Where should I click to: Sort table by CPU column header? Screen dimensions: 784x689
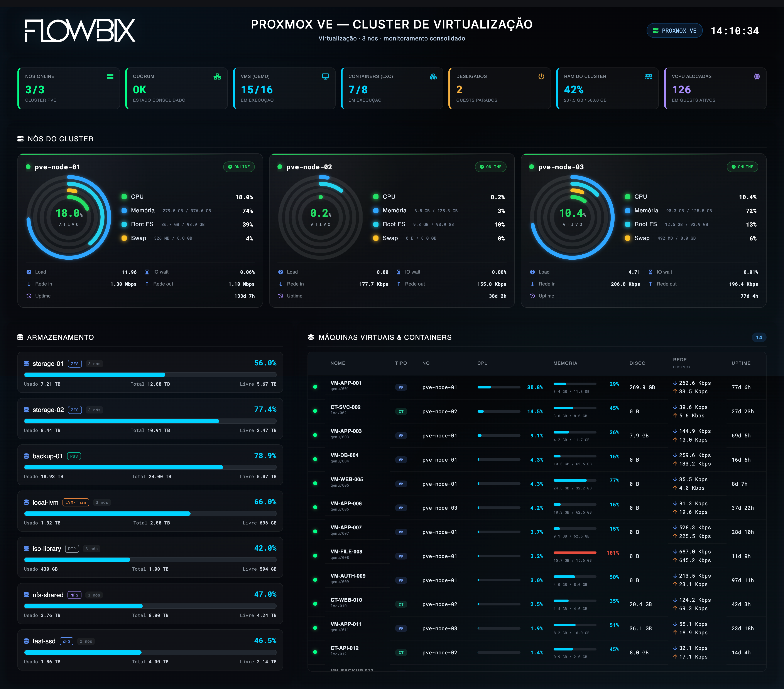click(483, 363)
